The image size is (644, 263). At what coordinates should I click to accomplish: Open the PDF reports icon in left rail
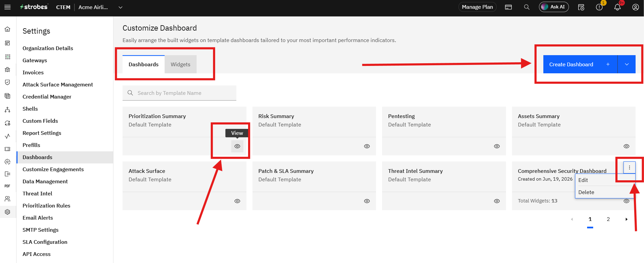point(7,186)
